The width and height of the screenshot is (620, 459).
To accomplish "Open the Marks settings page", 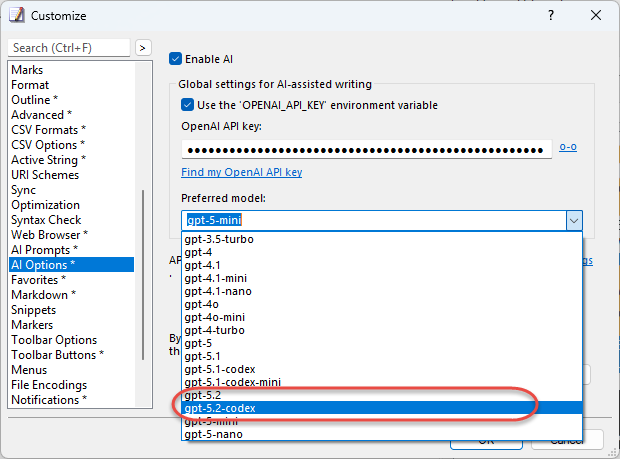I will [72, 70].
